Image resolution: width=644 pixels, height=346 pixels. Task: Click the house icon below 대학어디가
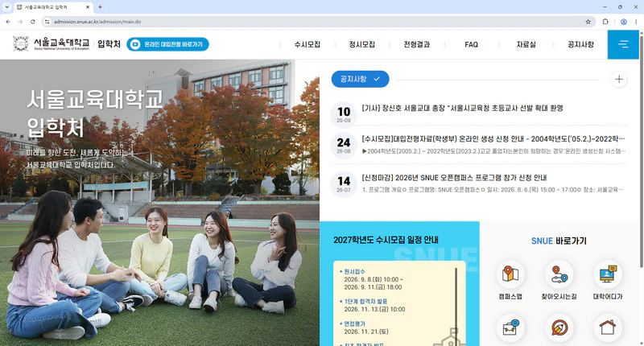608,327
